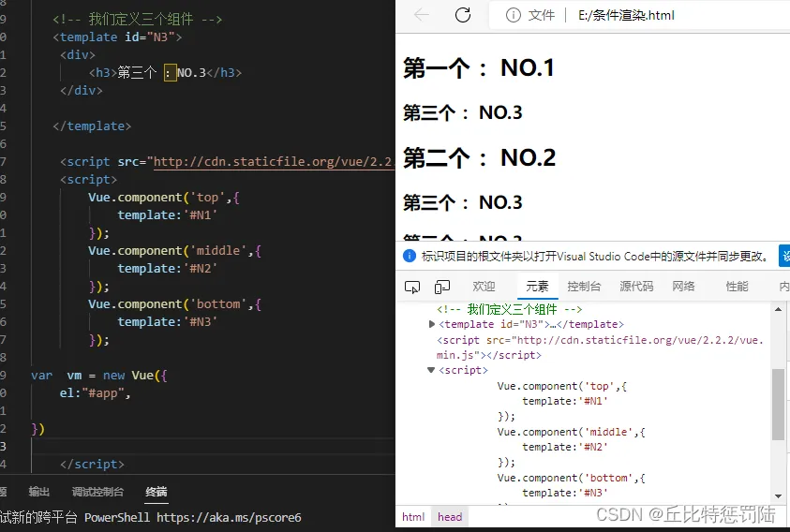Go back in browser history
The height and width of the screenshot is (532, 790).
421,15
